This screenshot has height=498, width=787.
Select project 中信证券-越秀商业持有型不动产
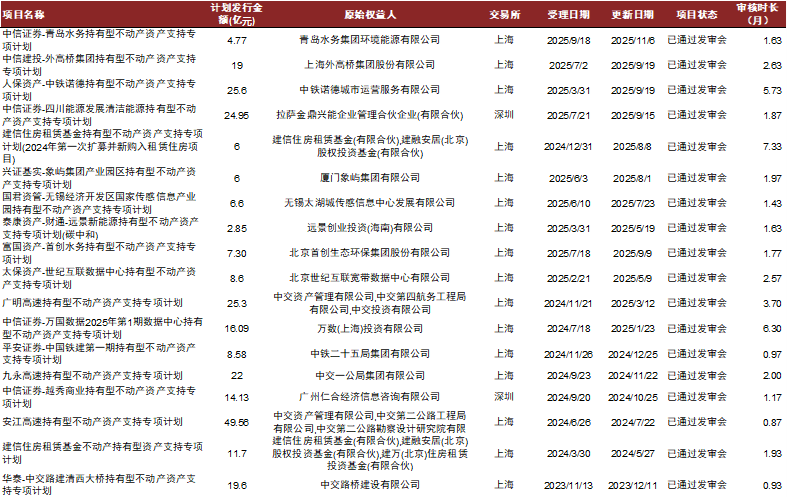tap(99, 397)
